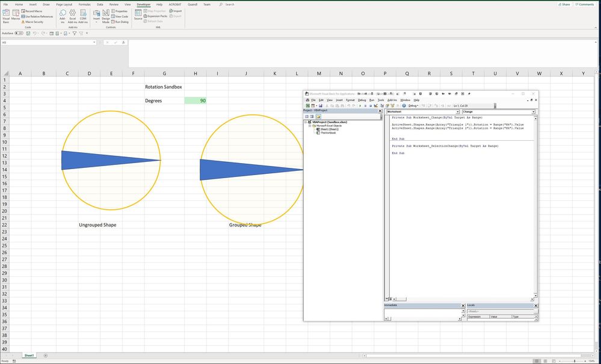Switch to Page Break Preview in status bar
Screen dimensions: 601x364
(553, 361)
